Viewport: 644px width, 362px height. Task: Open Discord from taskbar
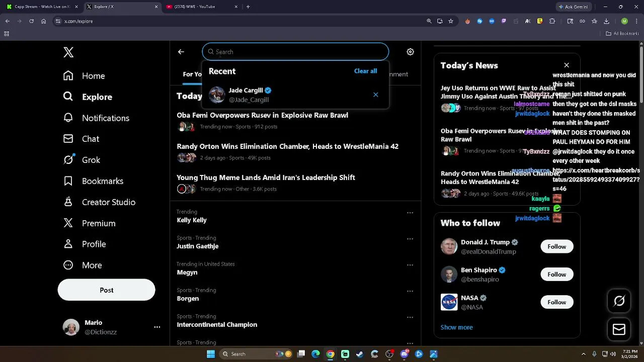tap(404, 354)
